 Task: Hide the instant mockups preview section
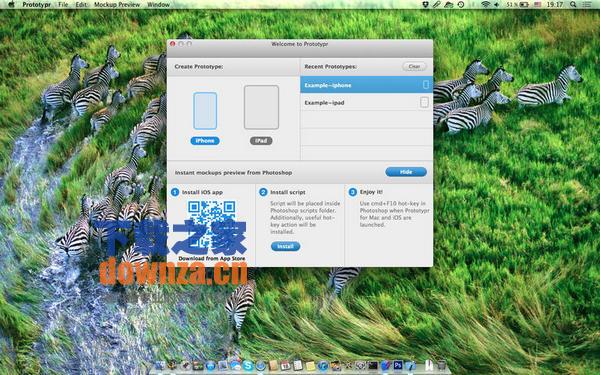(406, 172)
